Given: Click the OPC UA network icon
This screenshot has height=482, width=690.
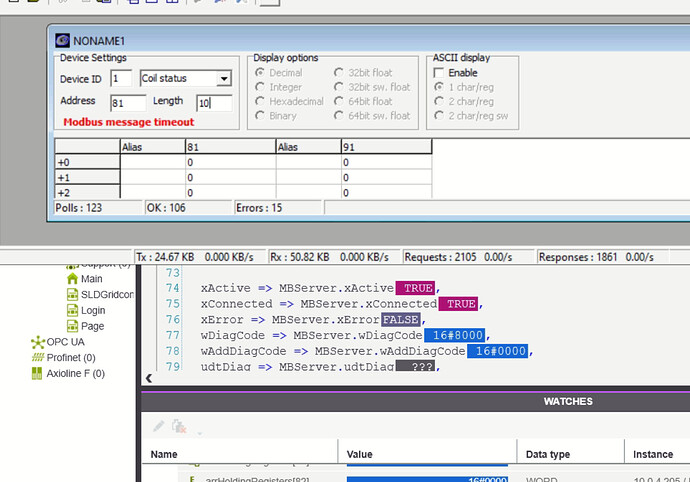Looking at the screenshot, I should point(38,342).
